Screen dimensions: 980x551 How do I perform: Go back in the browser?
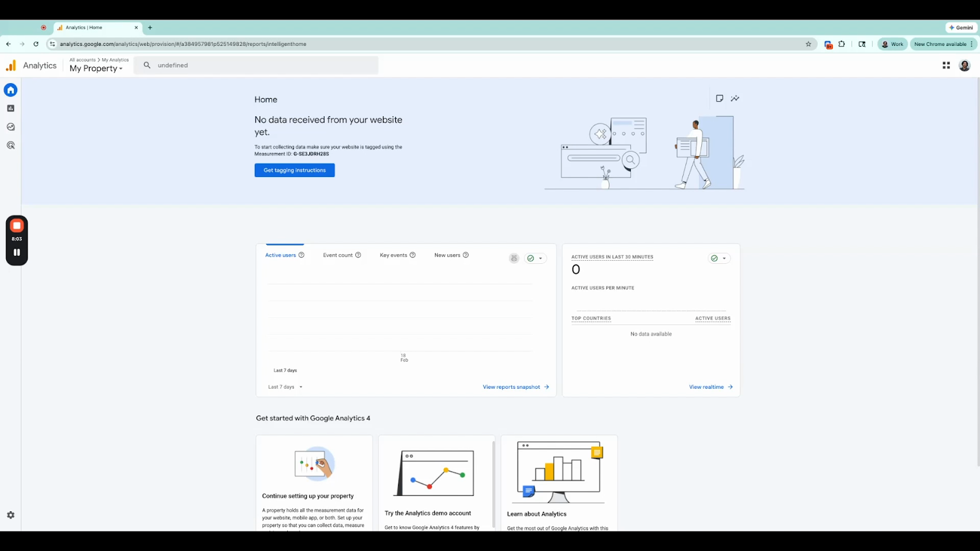9,44
